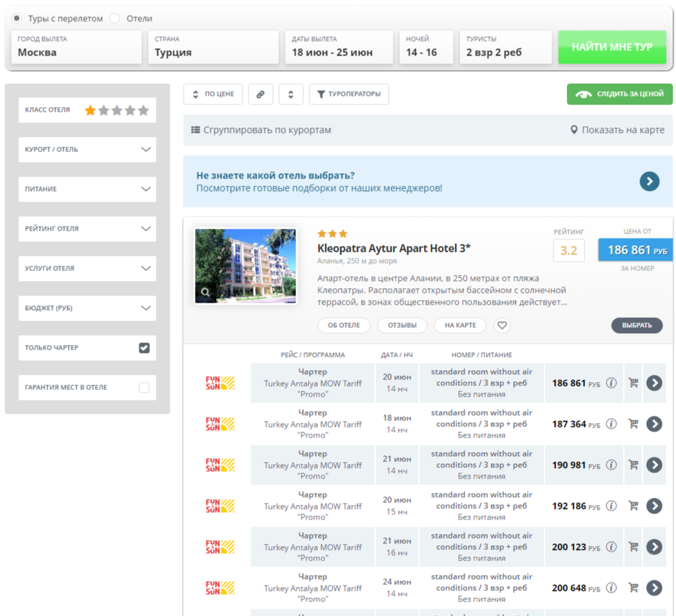Open Kleopatra Aytur Apart Hotel 3* title
This screenshot has width=676, height=616.
coord(394,249)
